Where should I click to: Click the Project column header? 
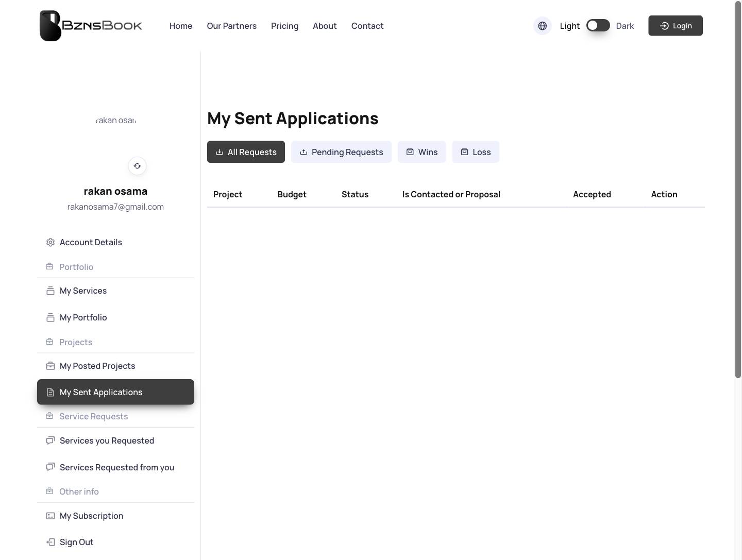point(228,194)
